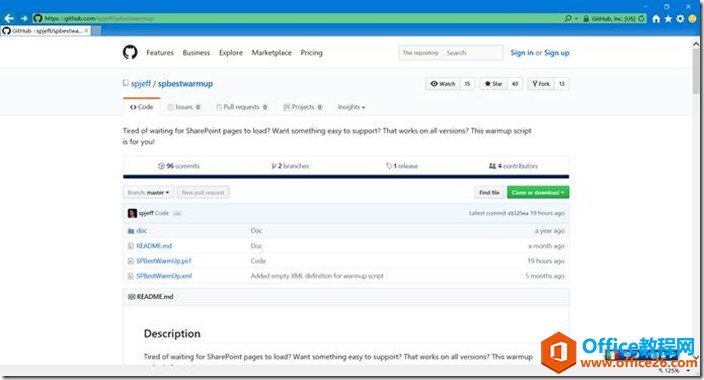Click the browser forward arrow
Image resolution: width=704 pixels, height=380 pixels.
click(24, 18)
